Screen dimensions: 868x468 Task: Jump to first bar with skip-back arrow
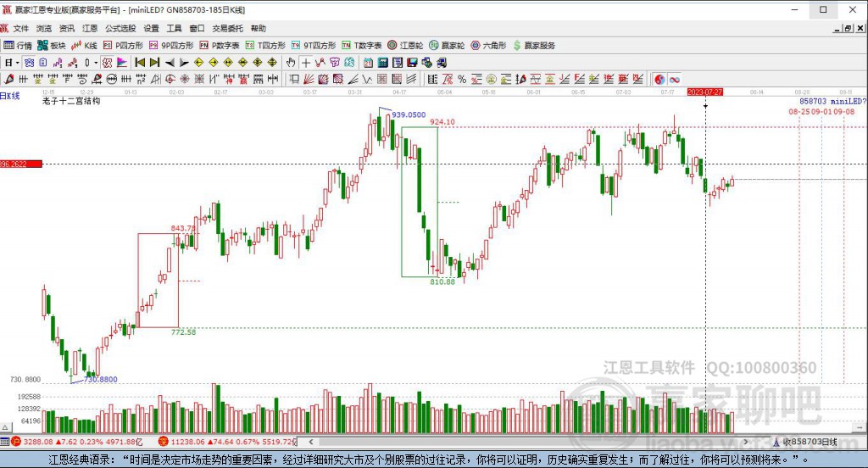(139, 62)
